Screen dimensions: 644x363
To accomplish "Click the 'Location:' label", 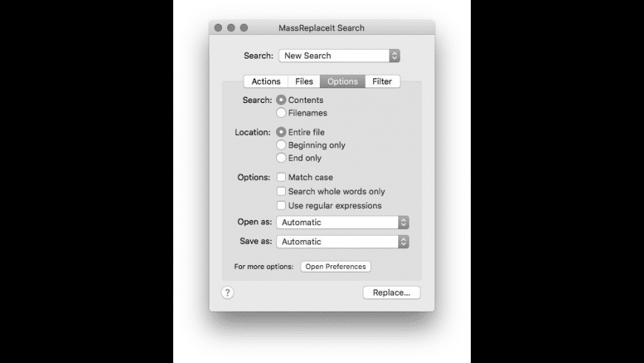I will pyautogui.click(x=252, y=133).
